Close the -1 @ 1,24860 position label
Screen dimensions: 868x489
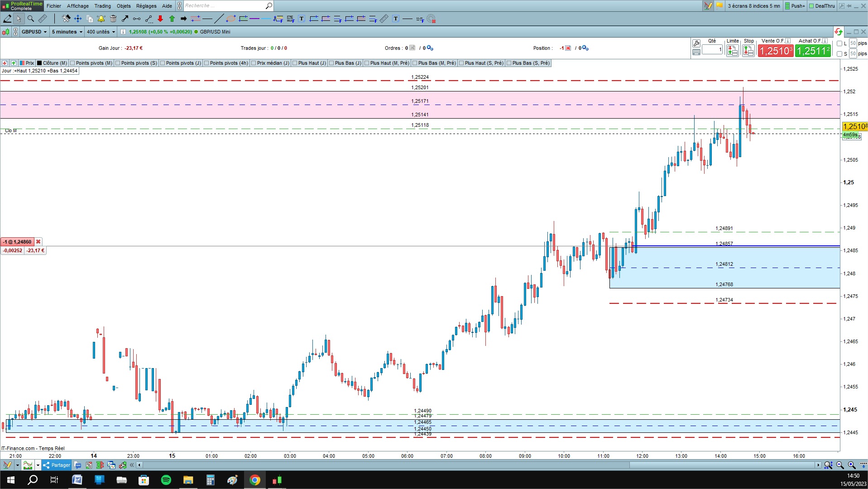point(38,242)
